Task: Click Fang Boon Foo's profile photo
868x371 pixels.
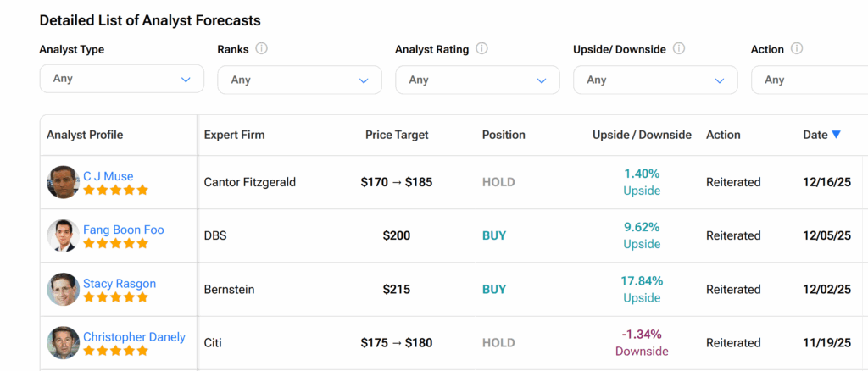Action: click(x=63, y=235)
